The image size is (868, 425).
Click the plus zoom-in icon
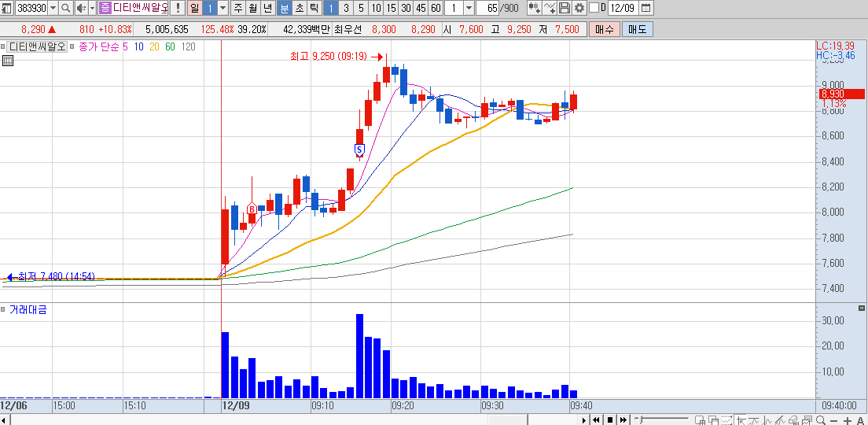tap(848, 420)
